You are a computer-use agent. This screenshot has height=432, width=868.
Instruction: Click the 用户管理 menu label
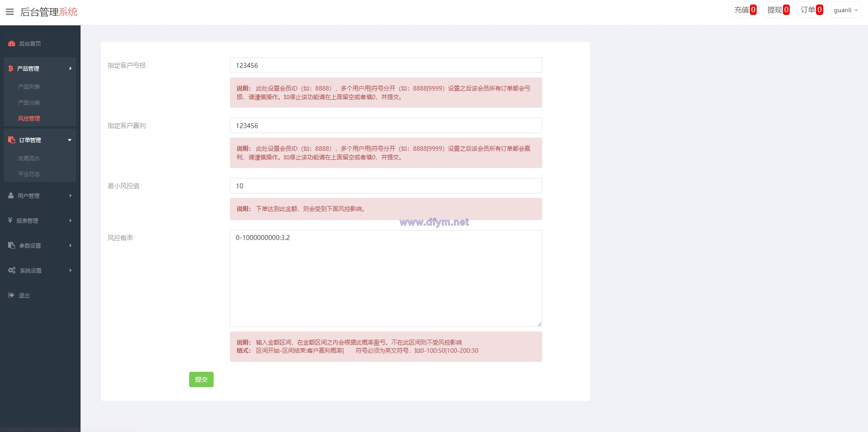pos(29,196)
